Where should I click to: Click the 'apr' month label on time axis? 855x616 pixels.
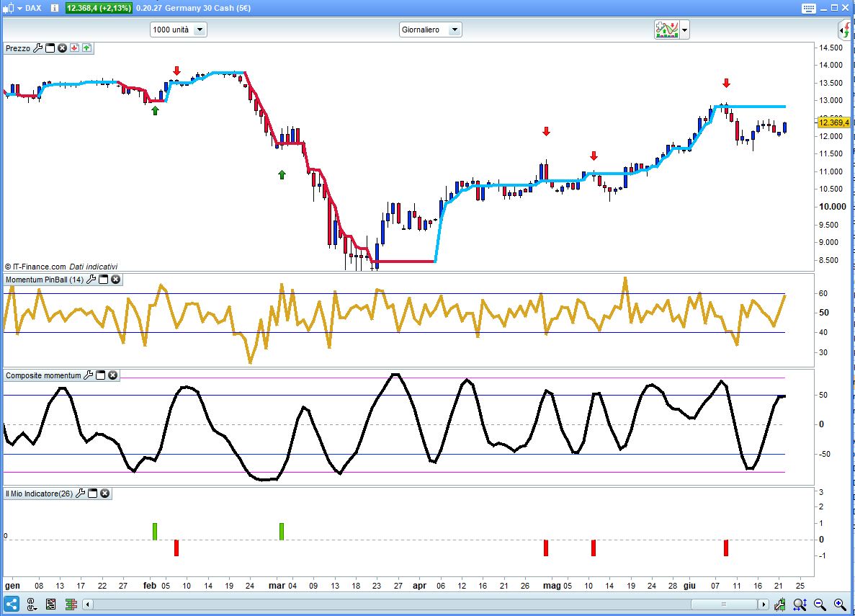coord(419,586)
